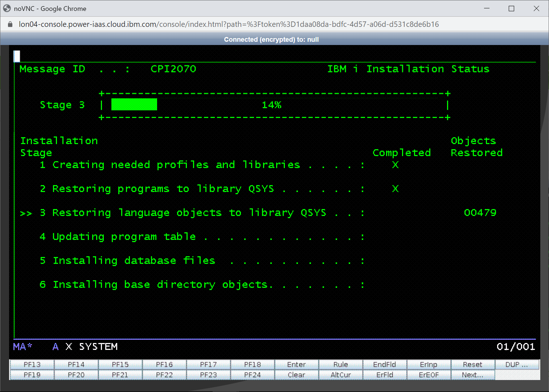Image resolution: width=549 pixels, height=392 pixels.
Task: Click 'Restoring programs to library QSYS' row
Action: point(202,189)
